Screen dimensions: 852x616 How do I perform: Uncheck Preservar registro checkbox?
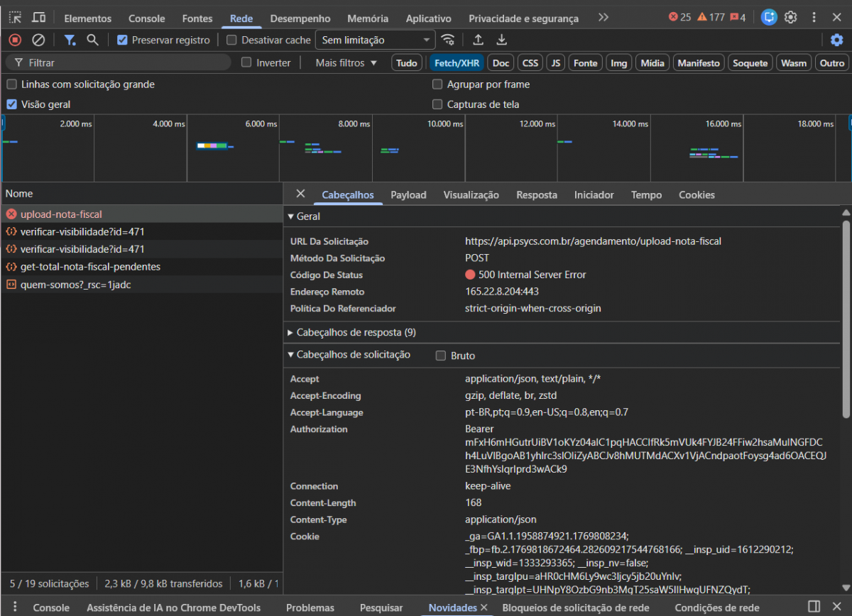click(122, 40)
